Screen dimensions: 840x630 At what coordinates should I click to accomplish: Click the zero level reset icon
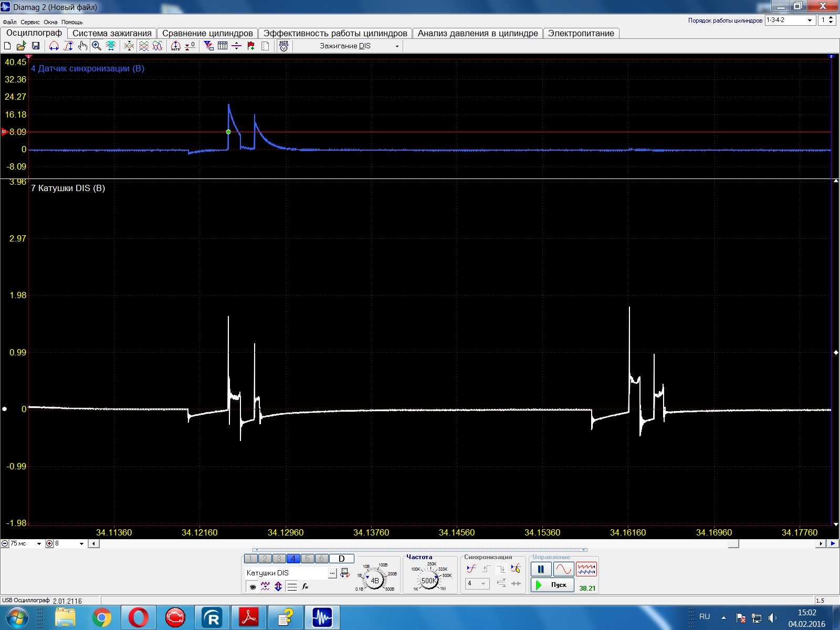pyautogui.click(x=190, y=46)
